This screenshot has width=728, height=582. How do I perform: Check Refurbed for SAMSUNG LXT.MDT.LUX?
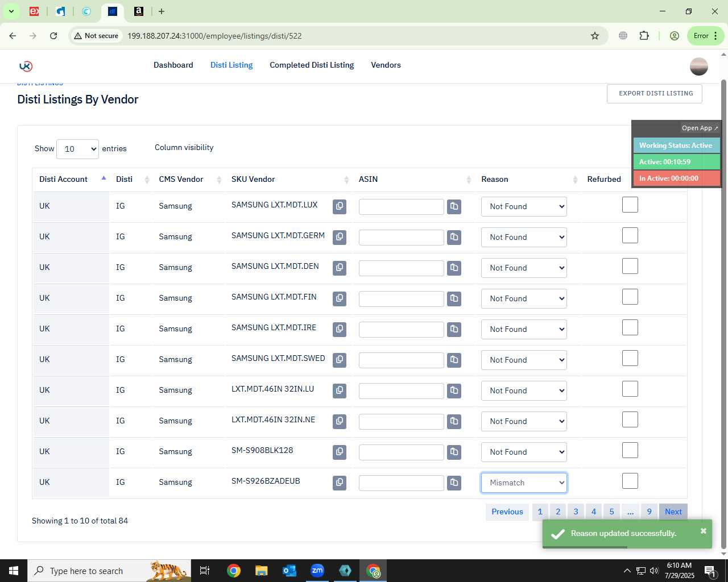630,205
